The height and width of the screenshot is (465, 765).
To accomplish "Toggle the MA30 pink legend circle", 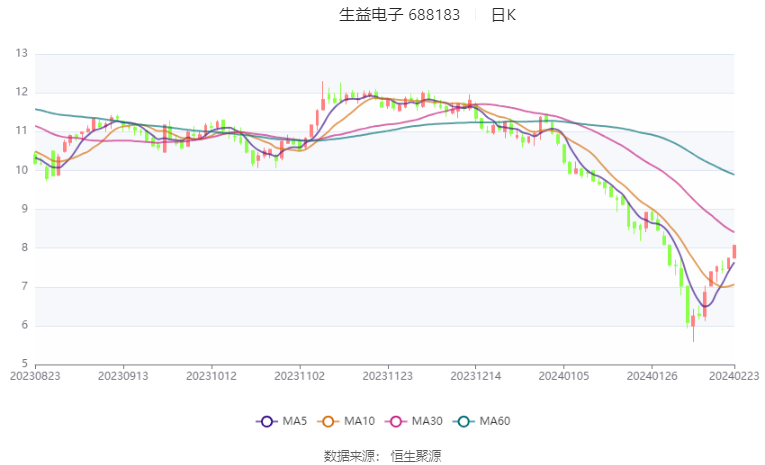I will click(396, 421).
